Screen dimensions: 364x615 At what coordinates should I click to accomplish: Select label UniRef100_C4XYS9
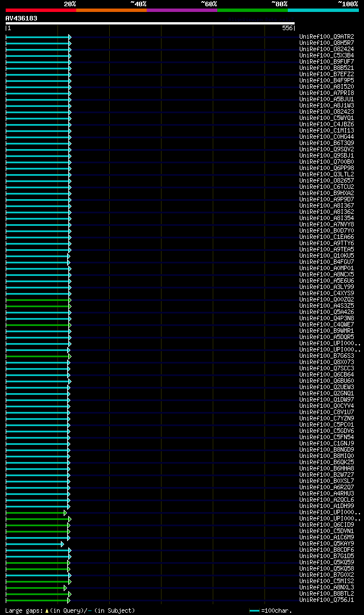click(326, 294)
